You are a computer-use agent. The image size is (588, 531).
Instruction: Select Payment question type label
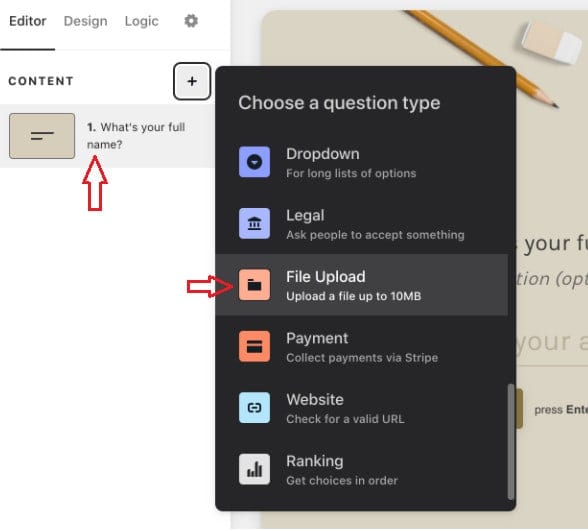click(317, 338)
